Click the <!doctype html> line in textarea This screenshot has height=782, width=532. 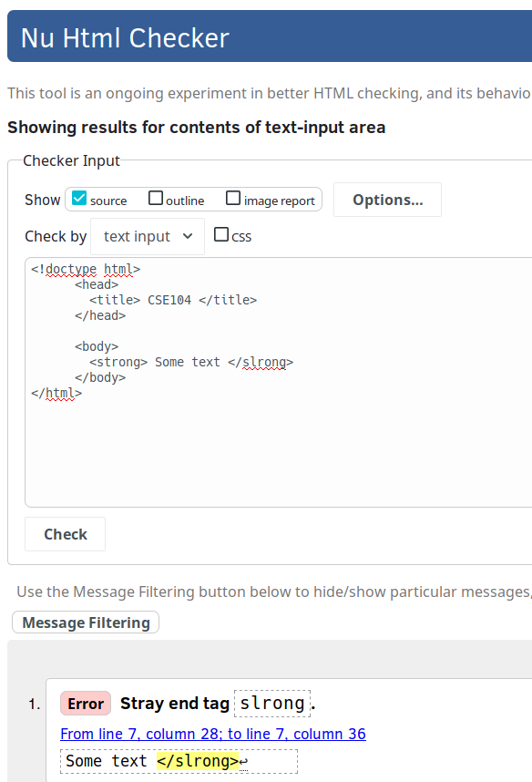pyautogui.click(x=86, y=269)
